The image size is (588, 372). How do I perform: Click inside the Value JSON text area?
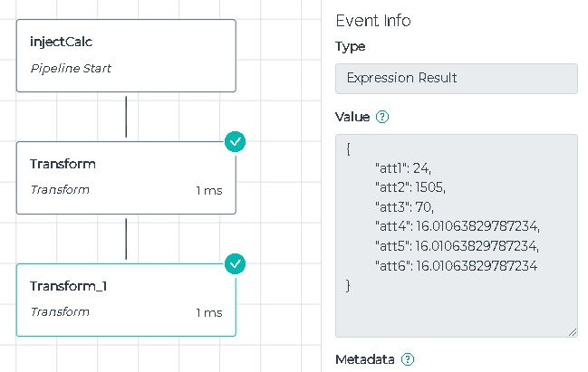tap(457, 235)
